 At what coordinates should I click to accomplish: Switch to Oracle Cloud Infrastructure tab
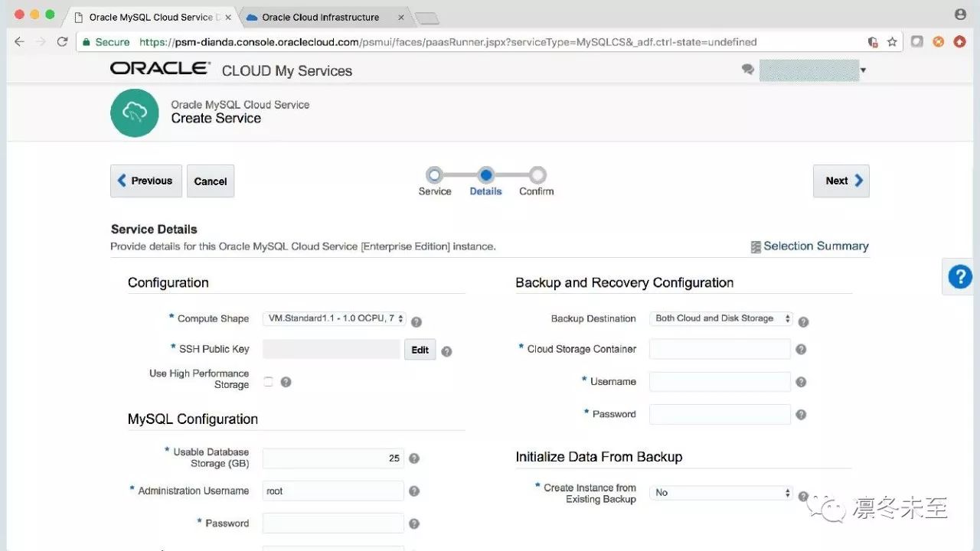pyautogui.click(x=325, y=17)
